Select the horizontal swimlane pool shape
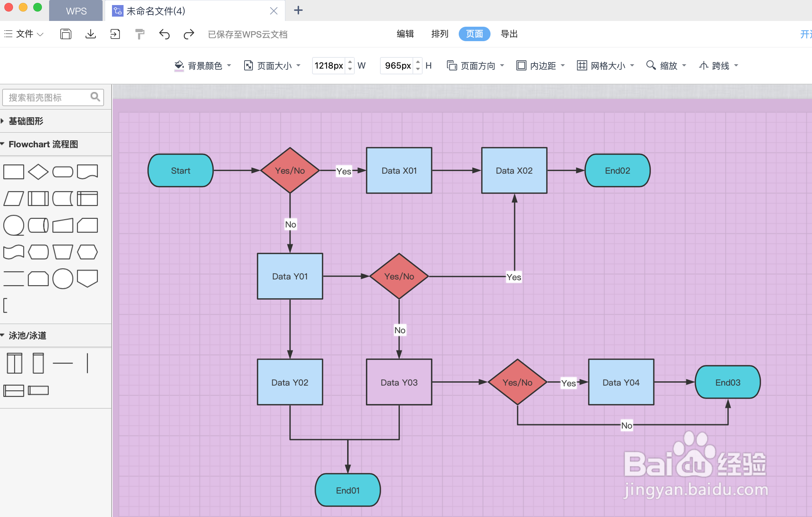This screenshot has height=517, width=812. pyautogui.click(x=14, y=391)
